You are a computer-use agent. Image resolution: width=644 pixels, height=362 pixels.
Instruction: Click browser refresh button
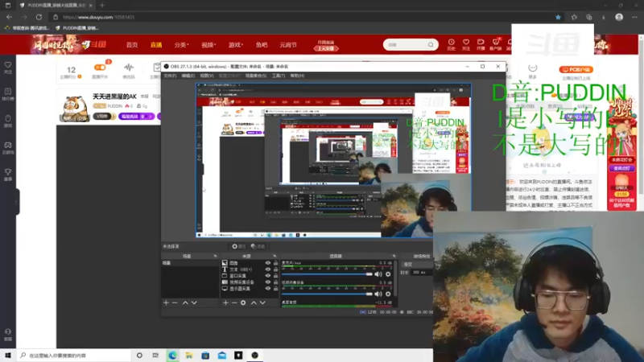39,17
